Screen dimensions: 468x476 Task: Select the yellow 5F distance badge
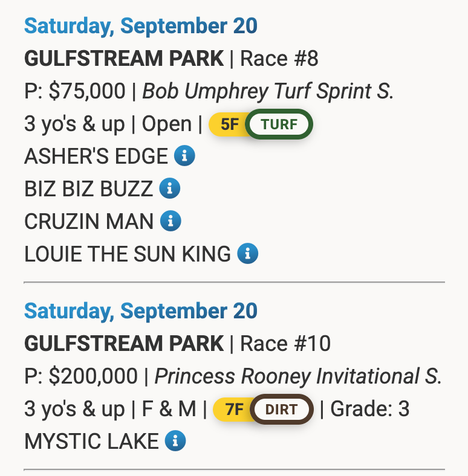click(230, 125)
